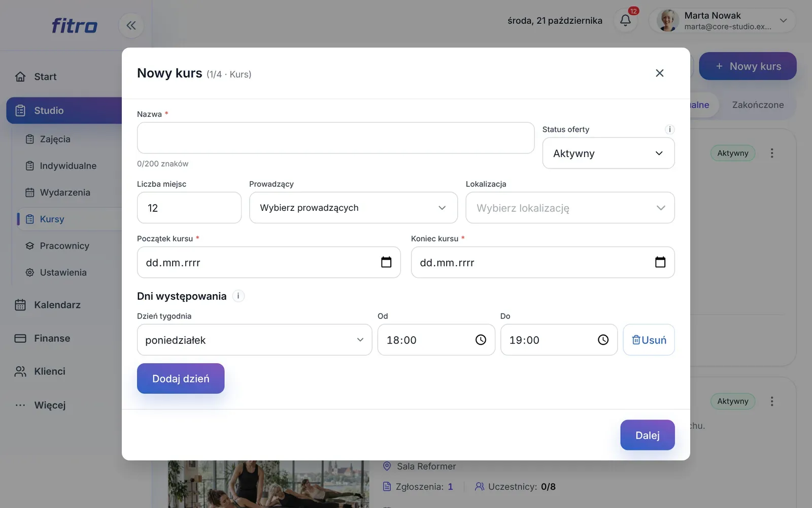Viewport: 812px width, 508px height.
Task: Click the Nowy kurs button in the background page
Action: 748,66
